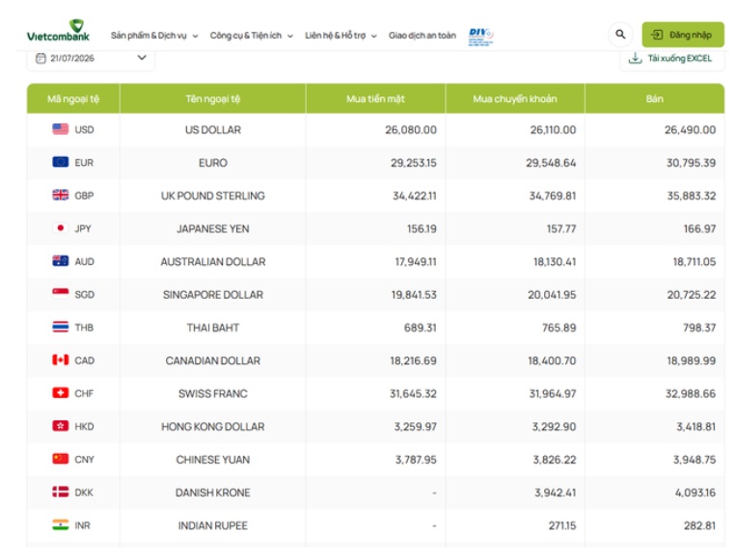The width and height of the screenshot is (735, 560).
Task: Click the DKK sell value 4,093.16
Action: (695, 493)
